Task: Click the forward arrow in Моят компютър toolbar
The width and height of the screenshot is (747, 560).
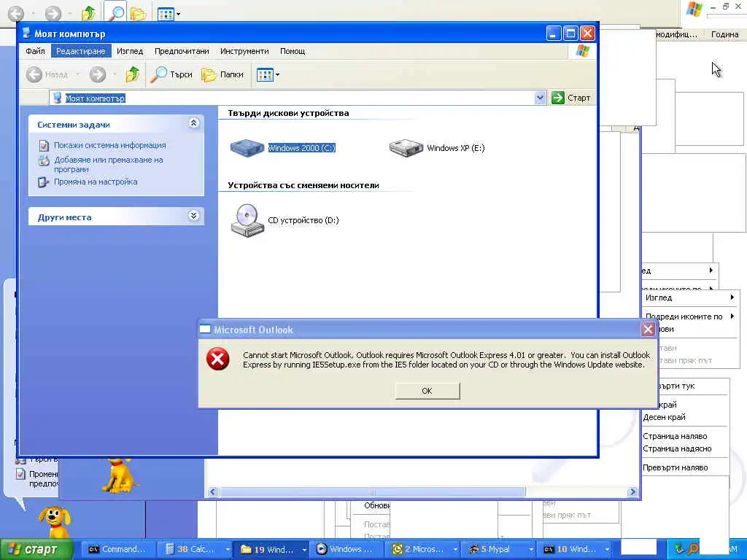Action: pyautogui.click(x=98, y=74)
